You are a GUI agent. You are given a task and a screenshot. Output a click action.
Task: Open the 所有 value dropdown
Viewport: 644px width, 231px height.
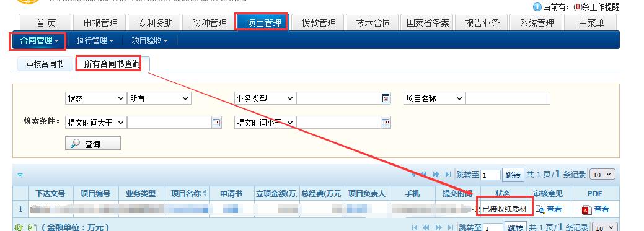pos(159,98)
